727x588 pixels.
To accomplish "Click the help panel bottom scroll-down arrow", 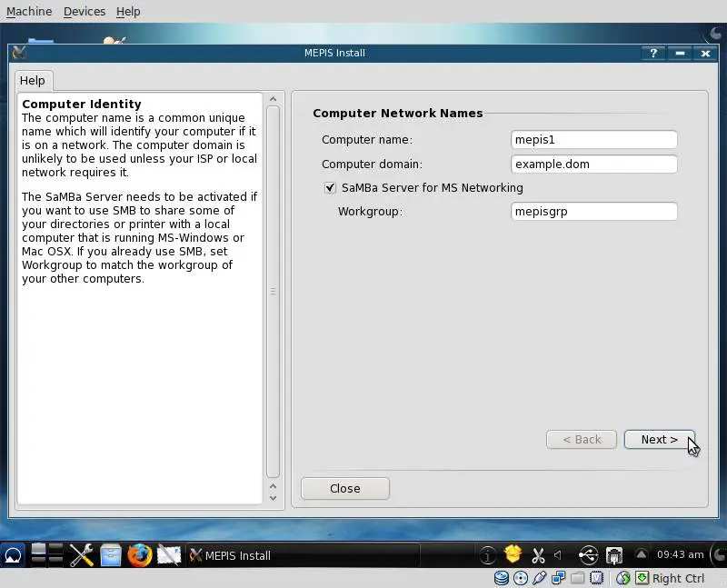I will [274, 498].
